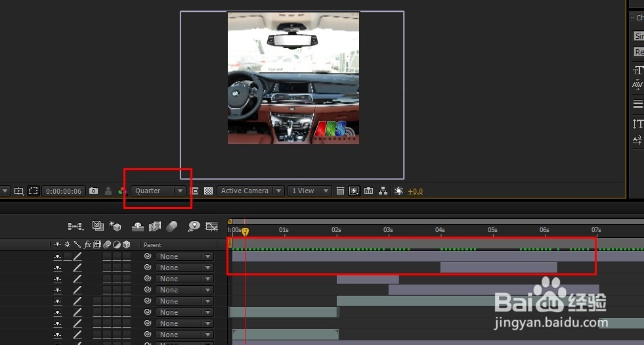The width and height of the screenshot is (644, 345).
Task: Enable Motion Blur for the composition
Action: click(172, 226)
